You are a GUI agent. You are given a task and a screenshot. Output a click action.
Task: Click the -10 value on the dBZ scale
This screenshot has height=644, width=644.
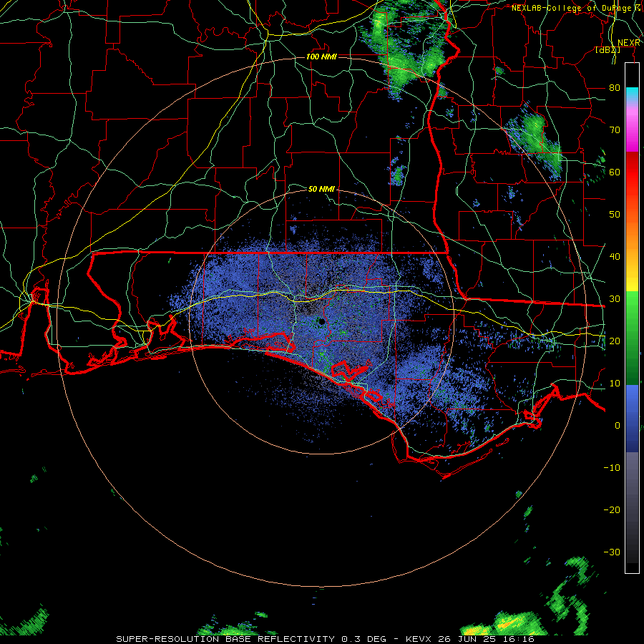(612, 468)
